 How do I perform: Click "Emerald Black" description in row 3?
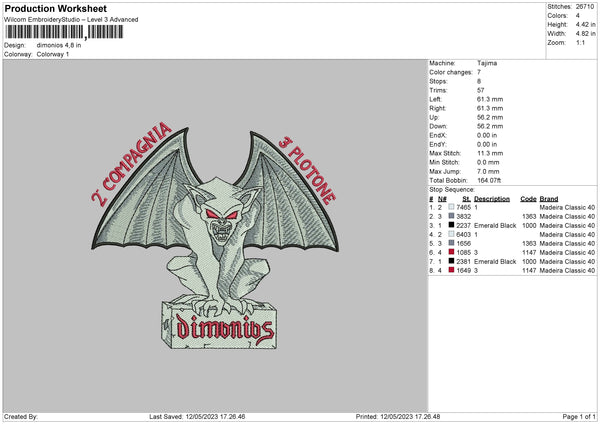495,225
